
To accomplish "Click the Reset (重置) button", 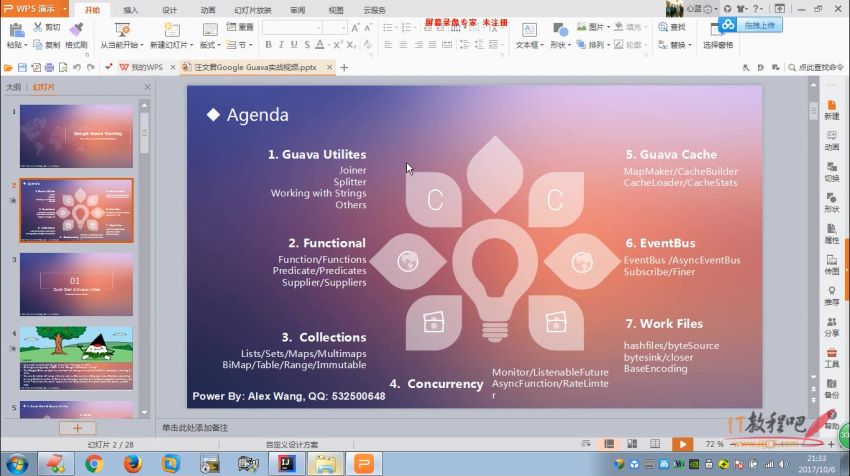I will point(240,27).
